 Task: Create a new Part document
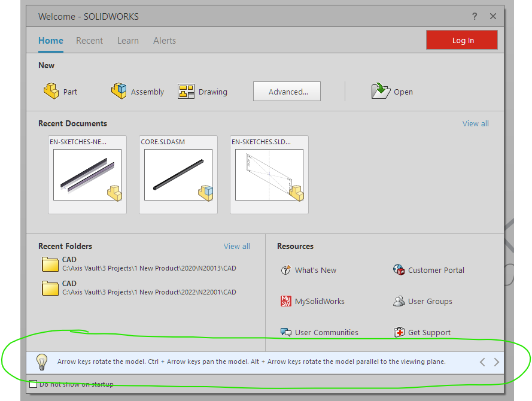pyautogui.click(x=60, y=91)
